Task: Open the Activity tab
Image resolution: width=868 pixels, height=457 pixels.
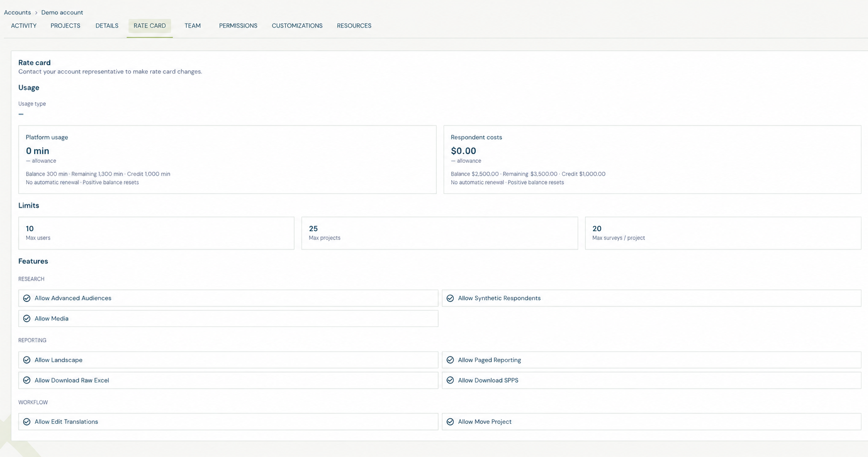Action: 24,26
